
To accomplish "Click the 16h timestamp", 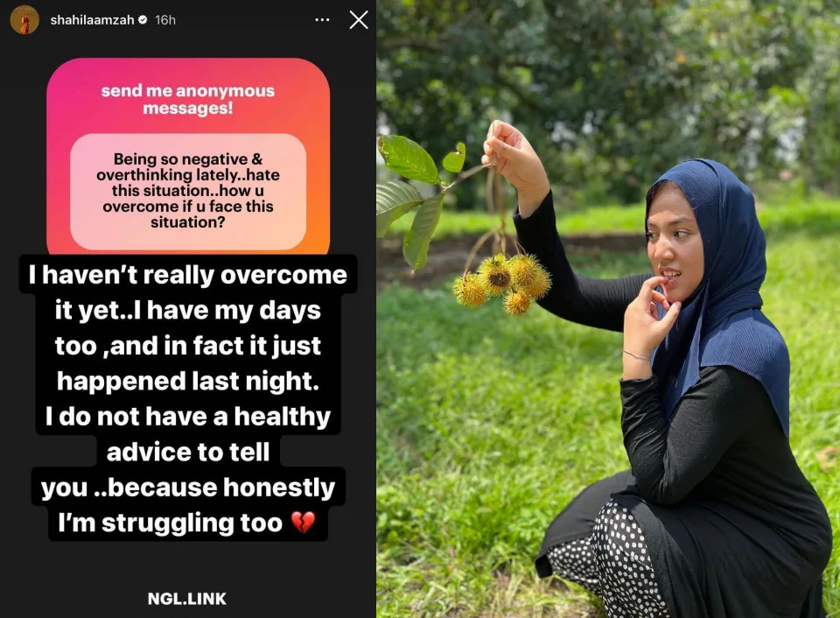I will (x=165, y=20).
